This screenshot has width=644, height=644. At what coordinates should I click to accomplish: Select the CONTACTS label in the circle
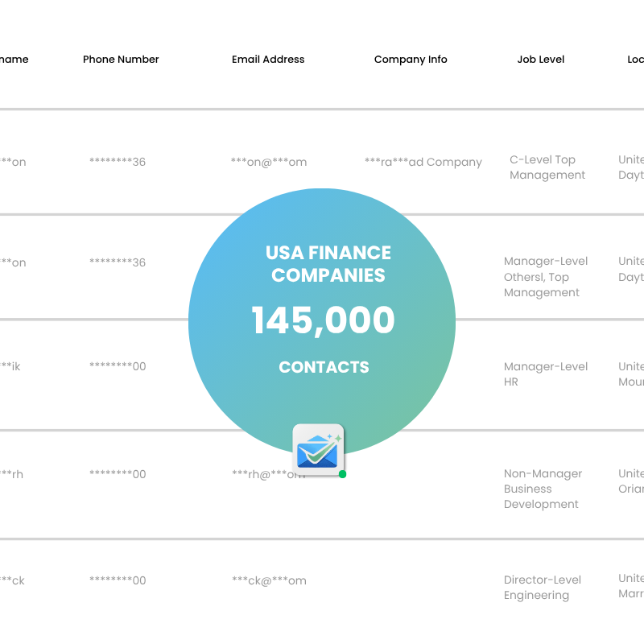click(324, 367)
